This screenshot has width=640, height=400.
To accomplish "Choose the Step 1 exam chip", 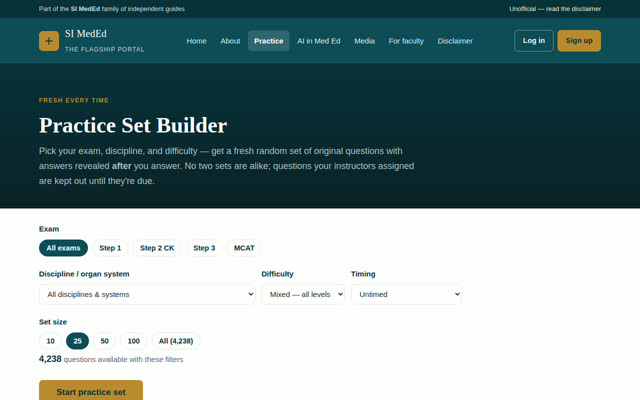I will pos(110,248).
